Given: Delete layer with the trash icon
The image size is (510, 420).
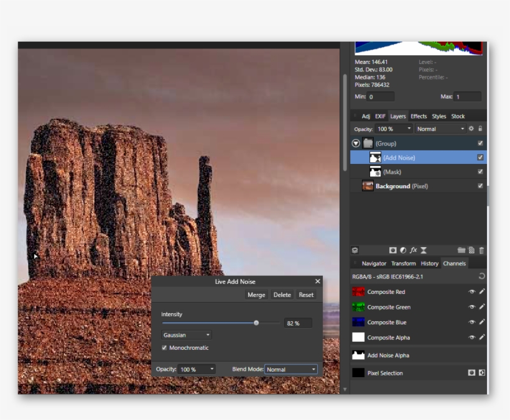Looking at the screenshot, I should click(481, 250).
